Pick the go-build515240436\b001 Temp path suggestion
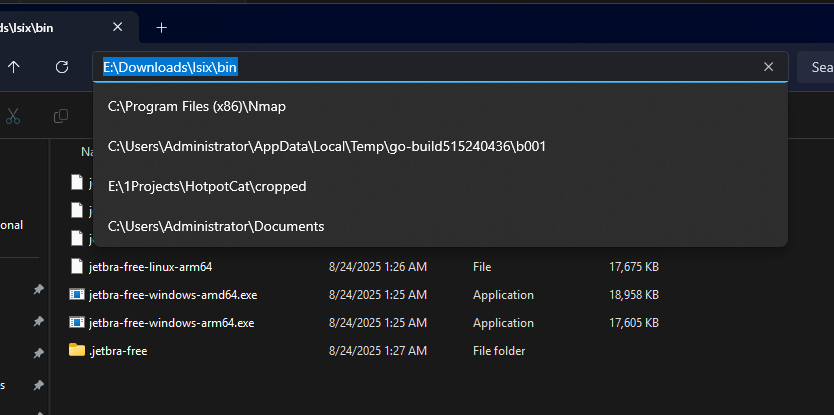 point(326,146)
